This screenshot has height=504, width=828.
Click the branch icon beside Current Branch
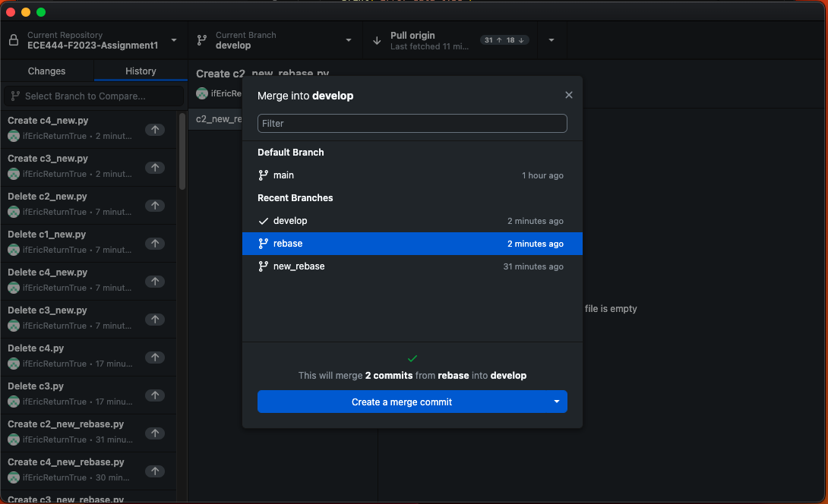[202, 40]
